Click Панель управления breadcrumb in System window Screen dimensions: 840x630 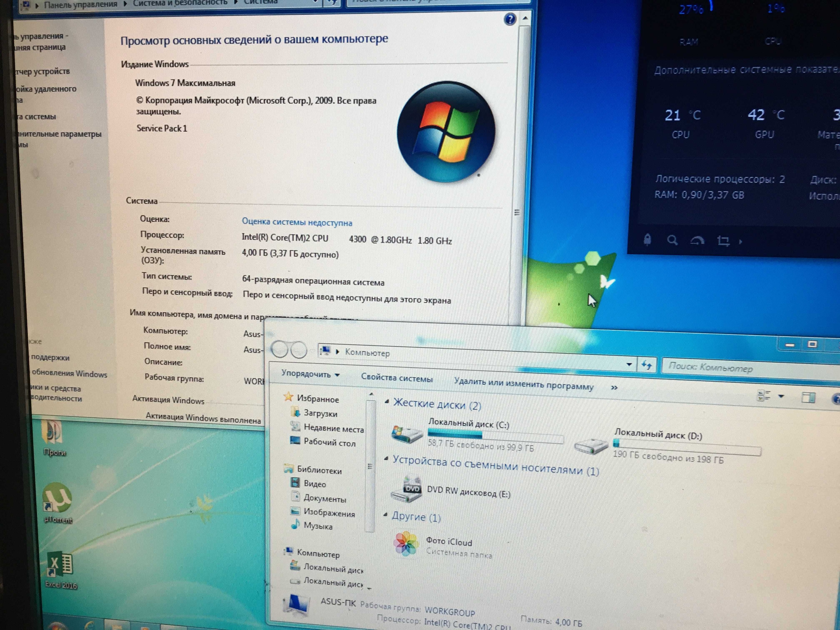(x=80, y=5)
